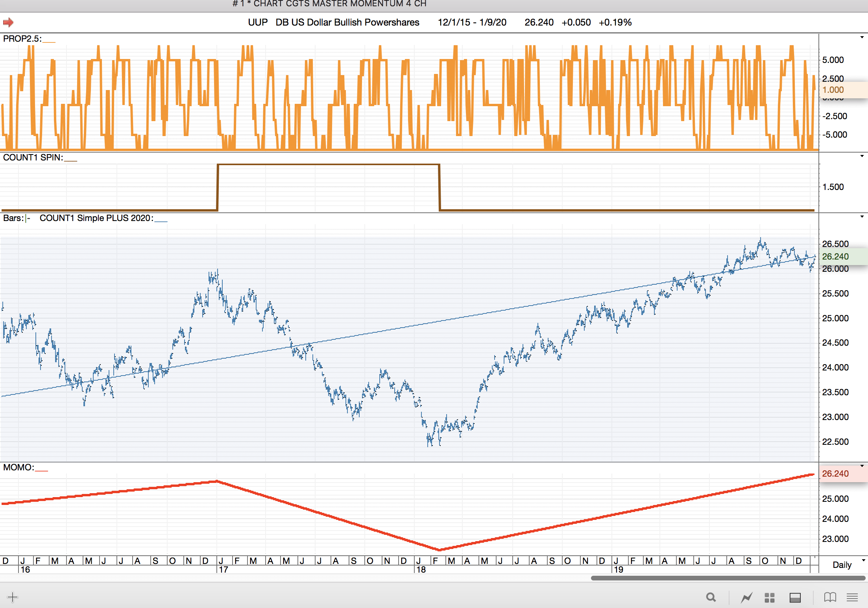Click the 12/1/15 - 1/9/20 date range
The height and width of the screenshot is (608, 868).
tap(472, 22)
